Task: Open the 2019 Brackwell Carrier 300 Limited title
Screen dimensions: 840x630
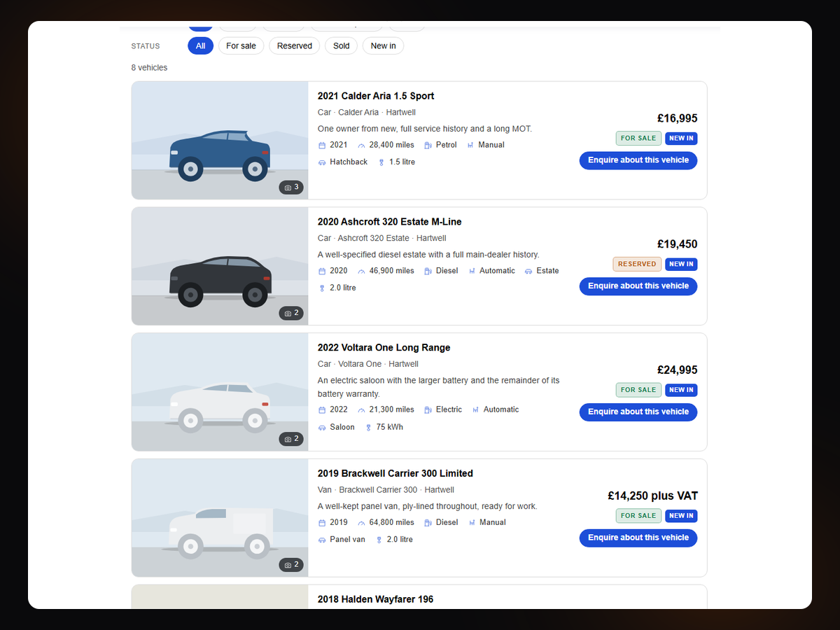Action: [395, 473]
